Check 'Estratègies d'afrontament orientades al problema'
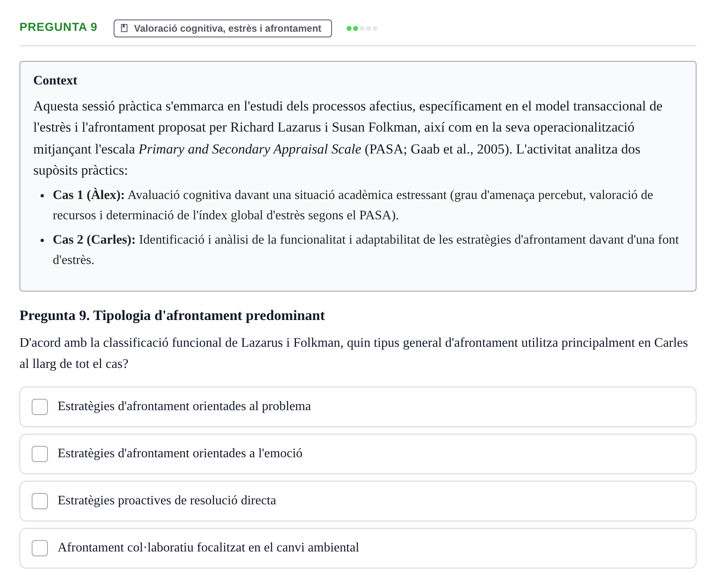 coord(40,407)
